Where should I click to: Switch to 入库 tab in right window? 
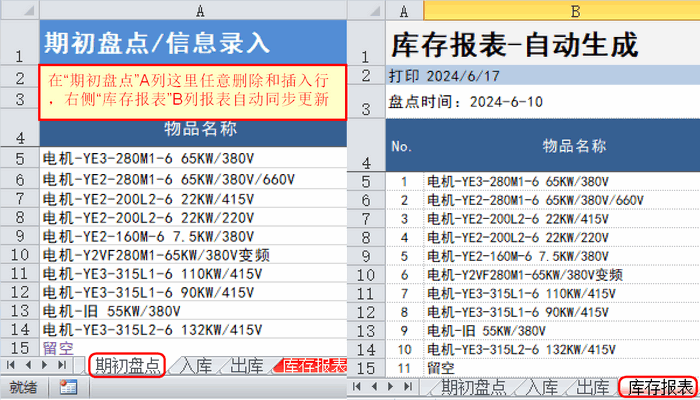(x=543, y=387)
